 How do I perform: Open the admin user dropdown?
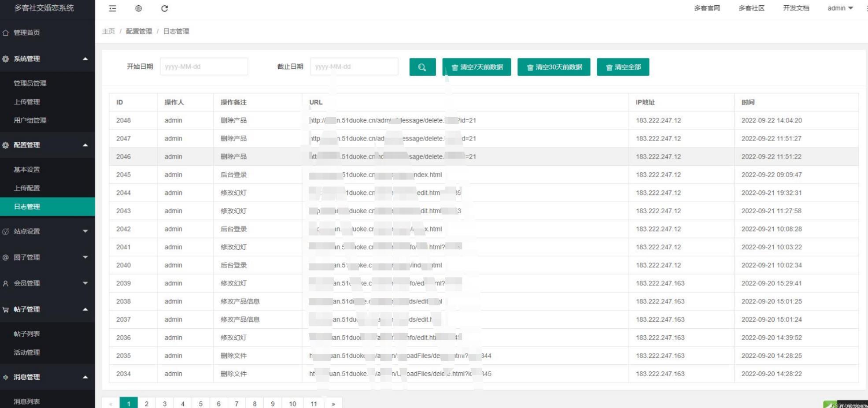click(840, 8)
